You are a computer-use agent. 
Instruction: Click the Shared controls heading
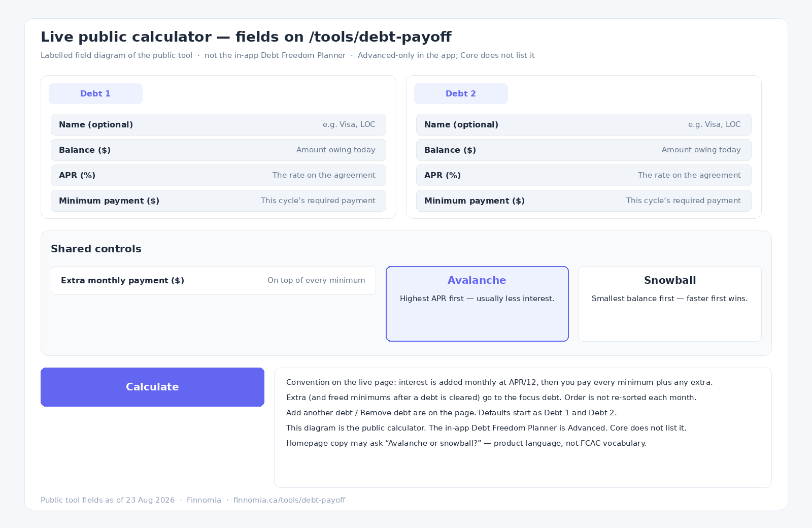(x=96, y=249)
